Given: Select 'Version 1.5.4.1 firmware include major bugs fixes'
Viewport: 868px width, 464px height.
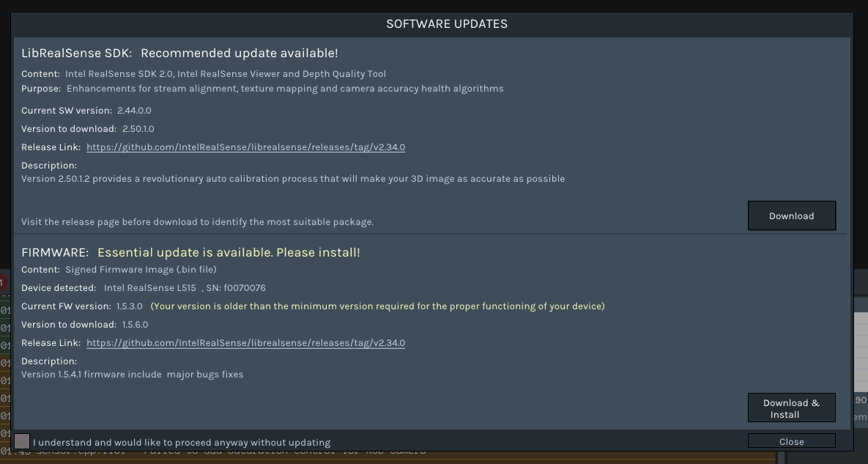Looking at the screenshot, I should [x=133, y=375].
